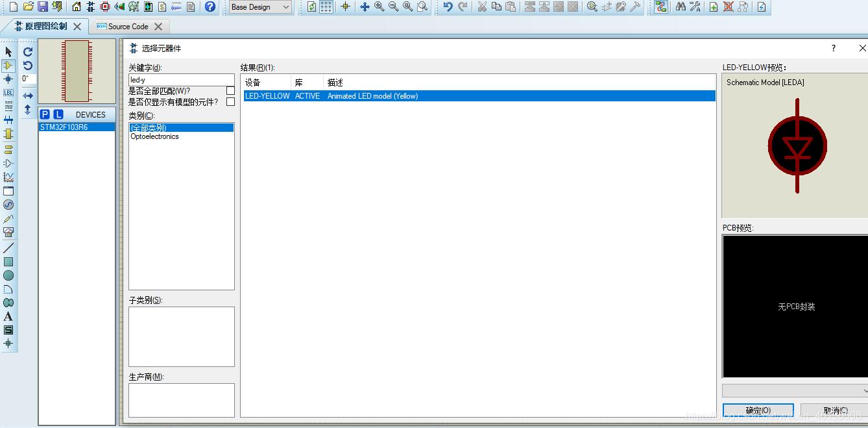868x428 pixels.
Task: Click the New Sheet green plus icon
Action: (714, 6)
